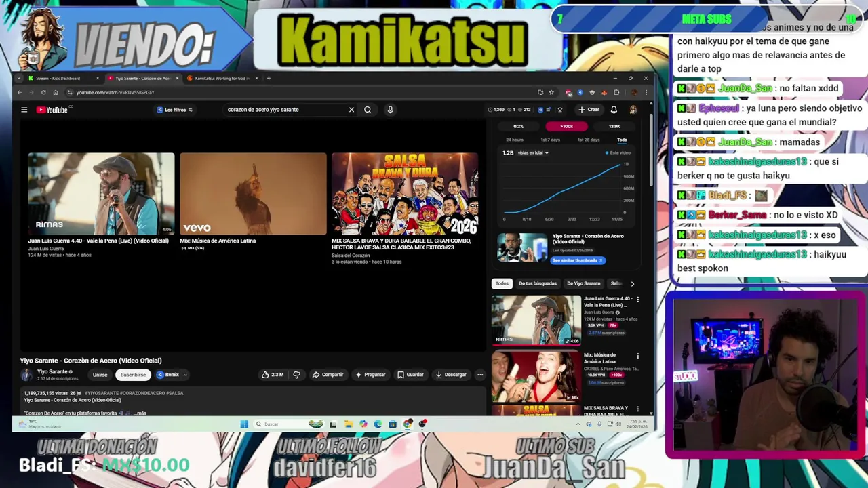Select the 1st 7 days stats tab
The width and height of the screenshot is (868, 488).
tap(550, 140)
